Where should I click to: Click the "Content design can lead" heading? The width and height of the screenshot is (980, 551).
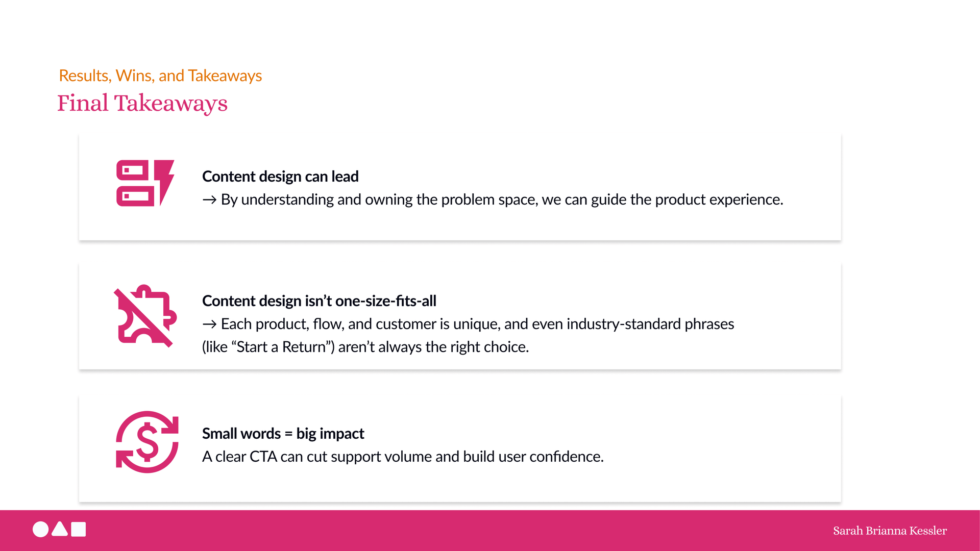point(280,177)
